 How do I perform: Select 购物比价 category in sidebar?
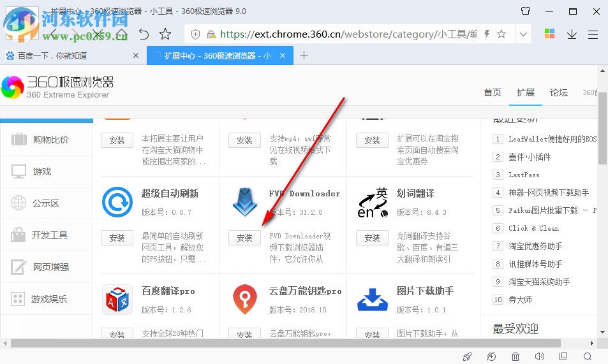[x=47, y=140]
